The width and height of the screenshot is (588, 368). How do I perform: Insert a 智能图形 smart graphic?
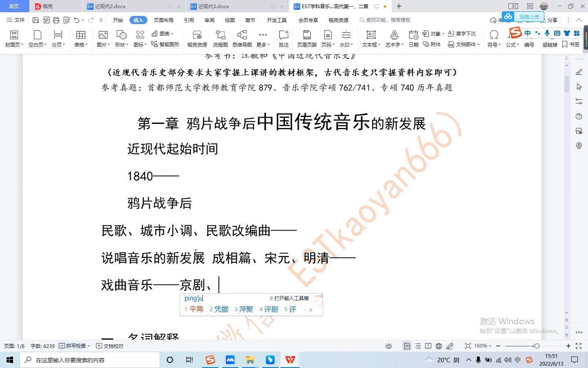coord(165,44)
